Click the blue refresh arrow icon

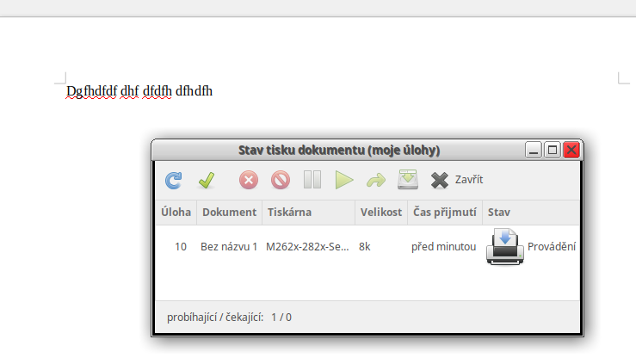tap(173, 180)
